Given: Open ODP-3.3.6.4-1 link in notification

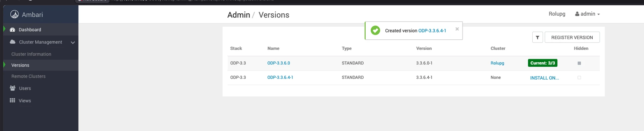Looking at the screenshot, I should coord(432,31).
